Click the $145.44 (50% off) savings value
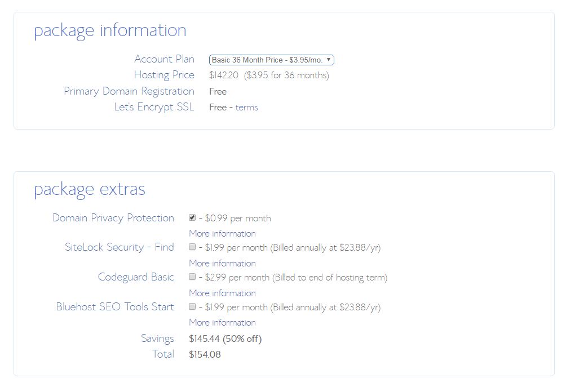Screen dimensions: 575x392 click(225, 338)
